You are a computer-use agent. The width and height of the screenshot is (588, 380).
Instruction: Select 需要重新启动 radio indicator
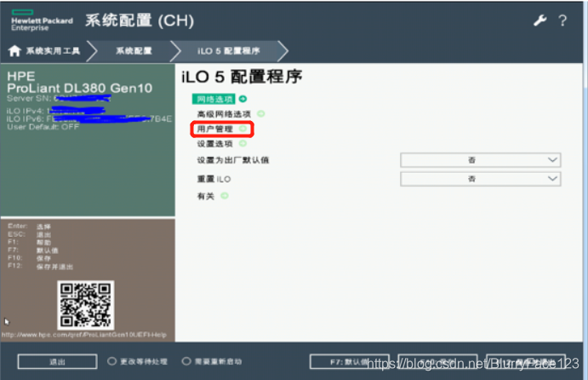click(186, 361)
